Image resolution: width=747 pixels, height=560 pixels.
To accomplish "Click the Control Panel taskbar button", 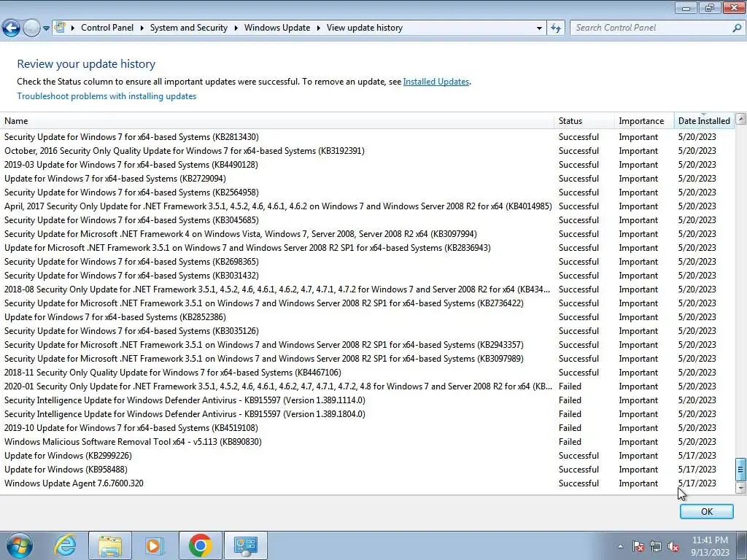I will pos(245,545).
